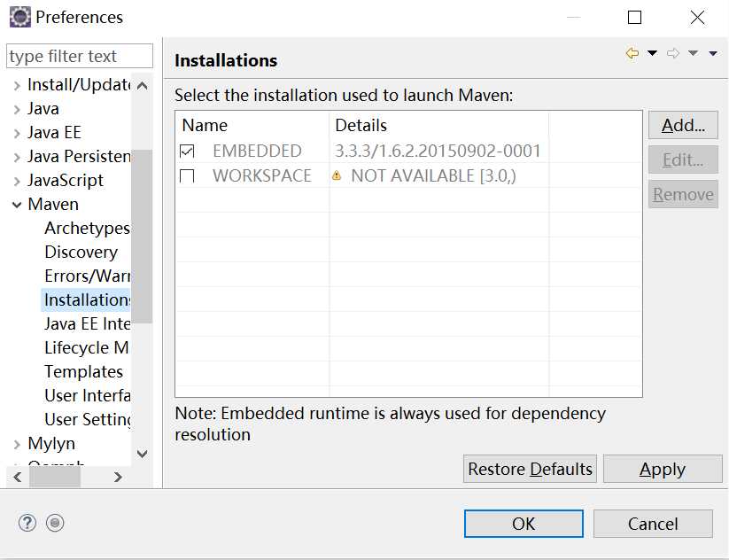This screenshot has height=560, width=729.
Task: Open the view menu dropdown triangle
Action: pos(713,54)
